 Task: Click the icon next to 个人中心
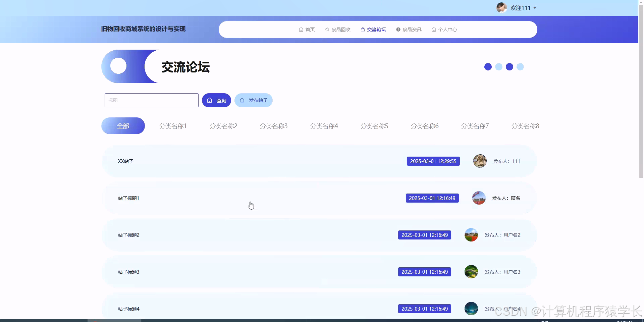coord(434,30)
